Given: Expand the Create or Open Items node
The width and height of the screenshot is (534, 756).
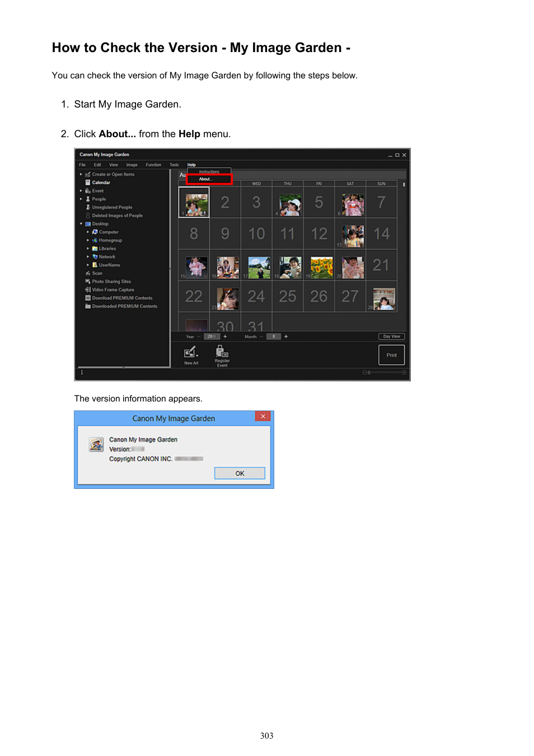Looking at the screenshot, I should pos(81,174).
